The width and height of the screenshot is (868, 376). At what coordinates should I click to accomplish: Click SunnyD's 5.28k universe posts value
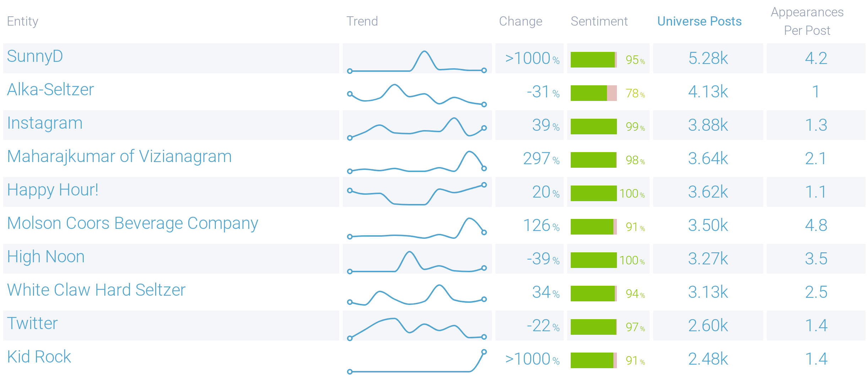708,58
